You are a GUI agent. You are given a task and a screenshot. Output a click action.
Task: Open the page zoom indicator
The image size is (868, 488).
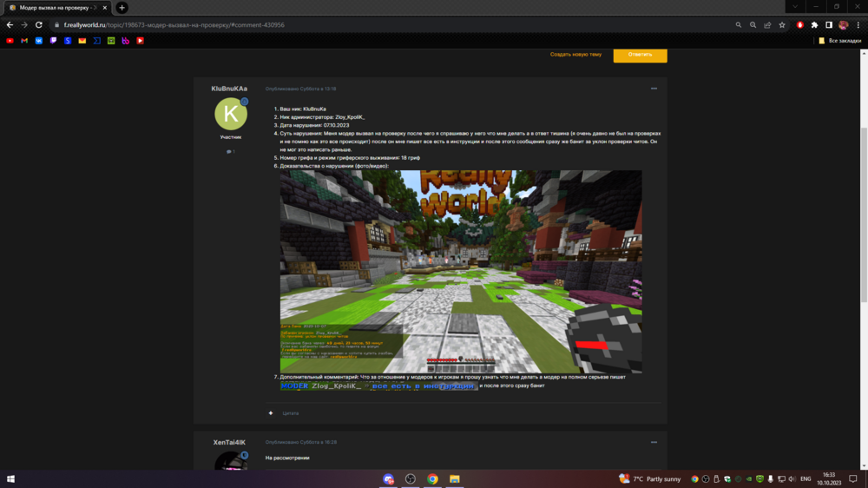point(753,25)
